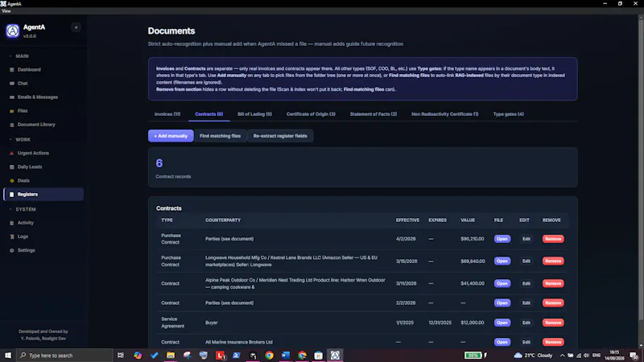The height and width of the screenshot is (362, 644).
Task: Click the AgentA logo icon
Action: 13,31
